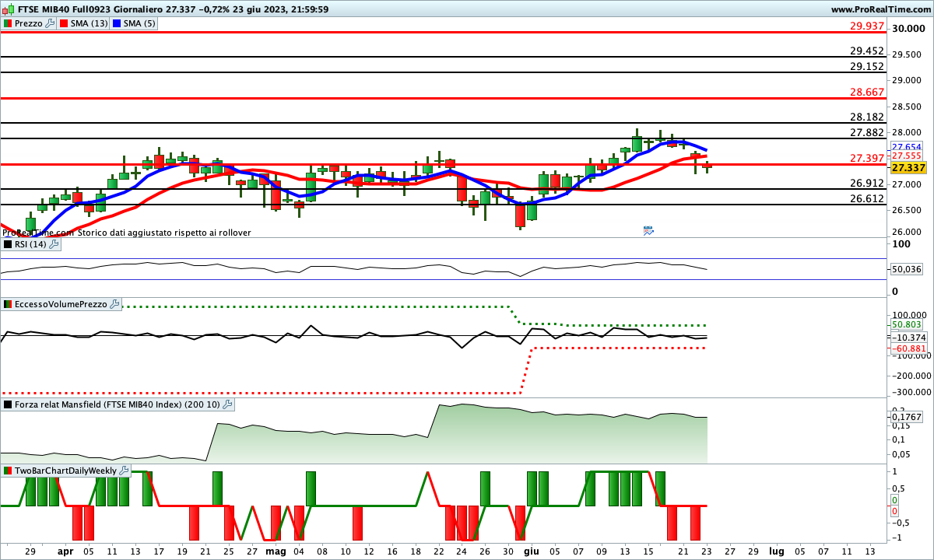Click the candlestick chart icon in title bar
Image resolution: width=934 pixels, height=560 pixels.
[7, 9]
